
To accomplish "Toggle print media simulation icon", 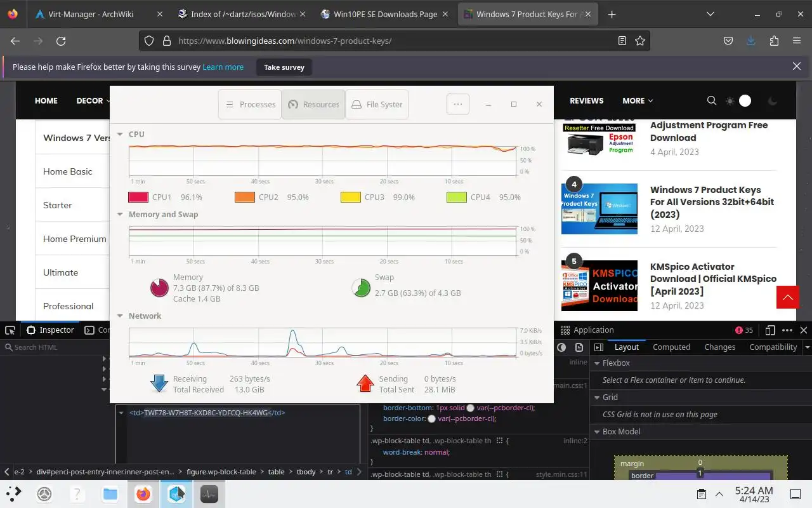I will point(579,347).
